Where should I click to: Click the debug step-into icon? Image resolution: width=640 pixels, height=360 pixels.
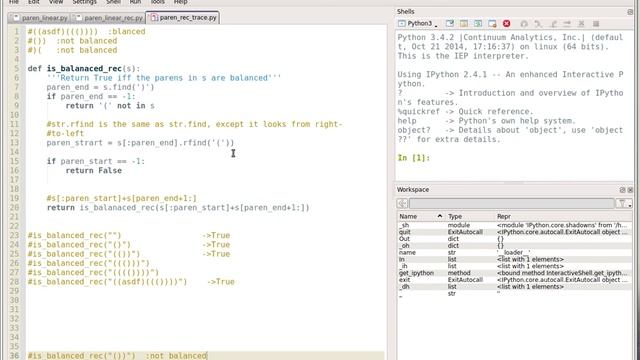click(553, 24)
